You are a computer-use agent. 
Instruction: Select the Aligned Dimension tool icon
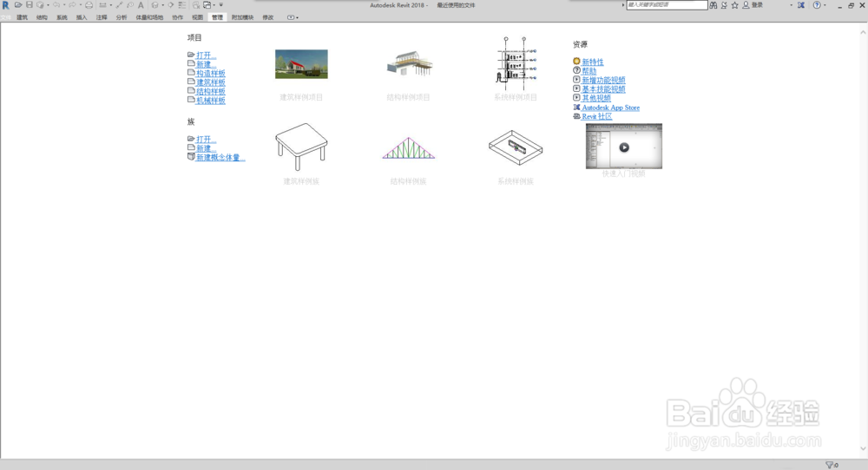tap(119, 5)
